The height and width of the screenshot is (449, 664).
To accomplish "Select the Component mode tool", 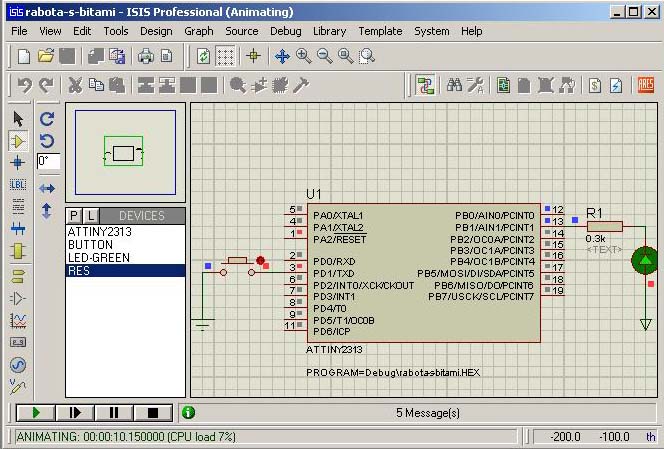I will 17,140.
